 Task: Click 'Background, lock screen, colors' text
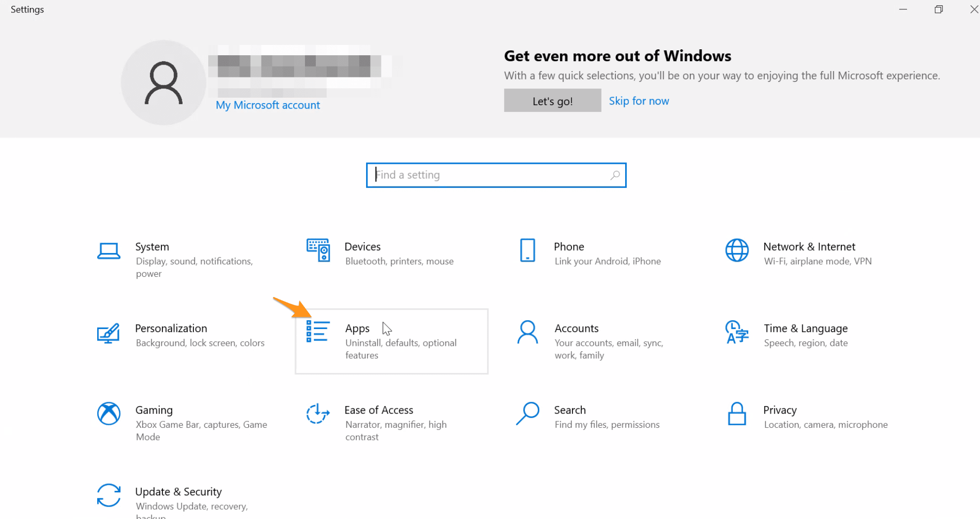point(200,343)
